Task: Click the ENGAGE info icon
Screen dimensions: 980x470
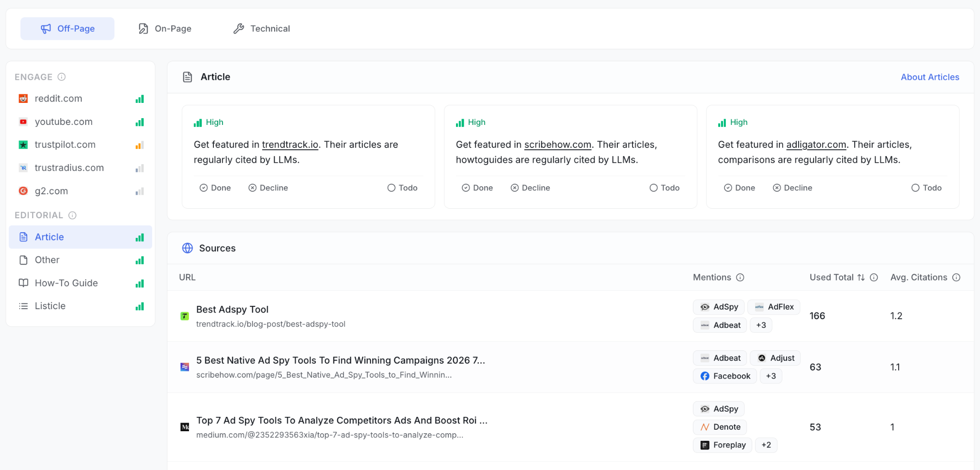Action: pyautogui.click(x=62, y=77)
